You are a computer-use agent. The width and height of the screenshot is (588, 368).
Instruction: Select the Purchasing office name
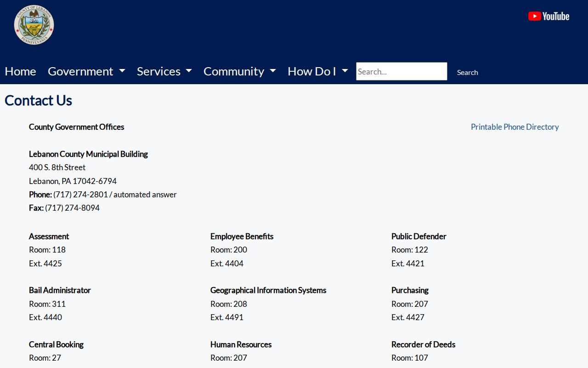click(410, 290)
